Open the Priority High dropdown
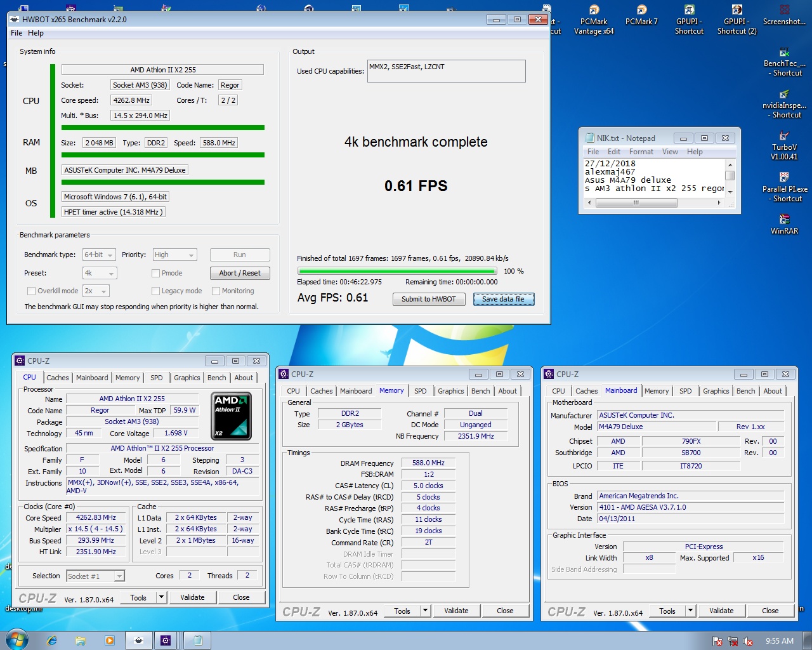Viewport: 812px width, 650px height. point(174,255)
